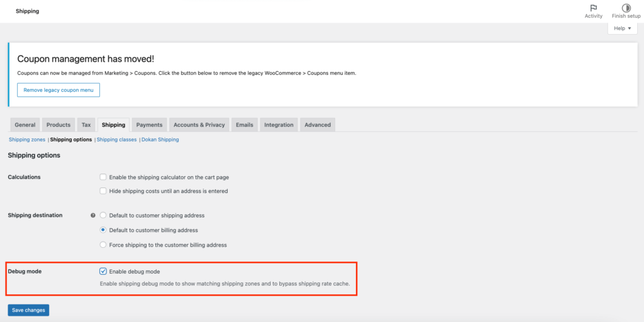Open the Dokan Shipping link

(160, 140)
